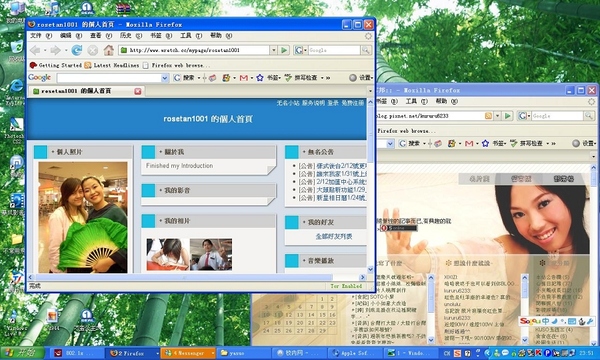Screen dimensions: 600x360
Task: Open Gmail icon on front Google toolbar
Action: [x=244, y=78]
